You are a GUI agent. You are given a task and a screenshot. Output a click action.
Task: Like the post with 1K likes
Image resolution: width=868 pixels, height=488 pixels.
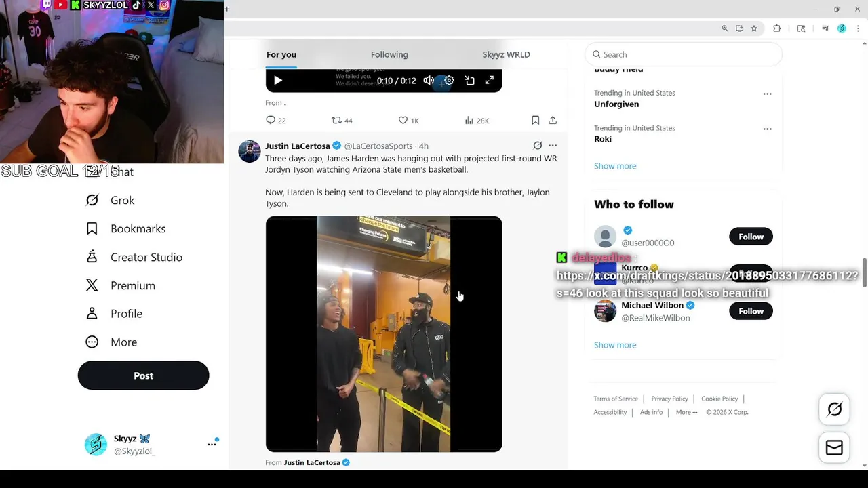pos(408,120)
